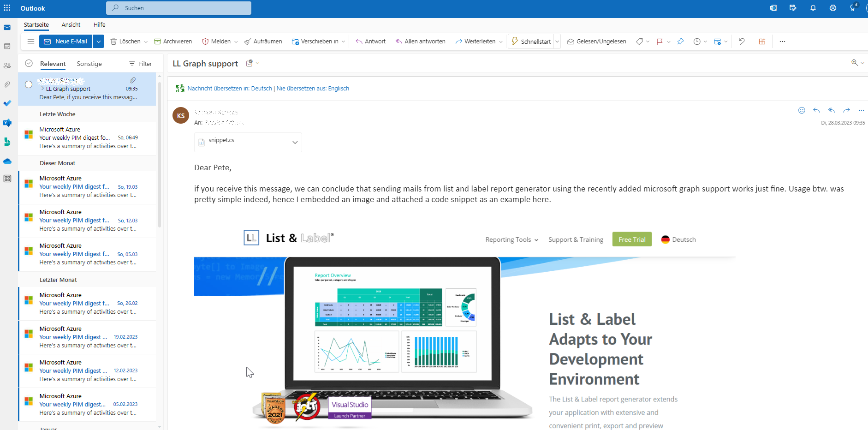The image size is (868, 430).
Task: Expand the Schnellstart options dropdown
Action: click(x=557, y=41)
